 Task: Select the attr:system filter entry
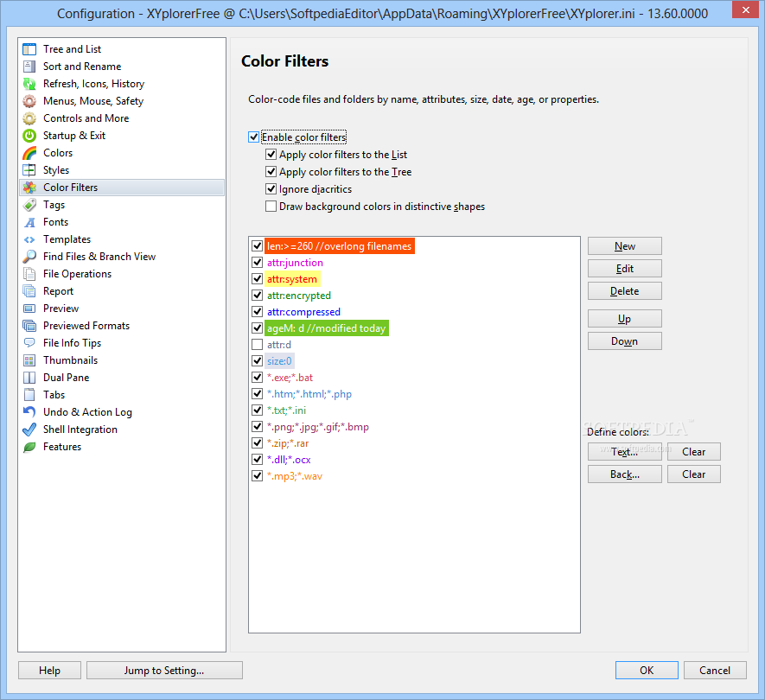point(292,279)
